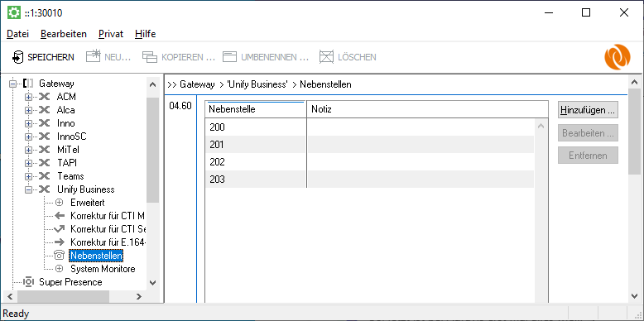Collapse the Unify Business node
This screenshot has width=644, height=321.
coord(28,189)
